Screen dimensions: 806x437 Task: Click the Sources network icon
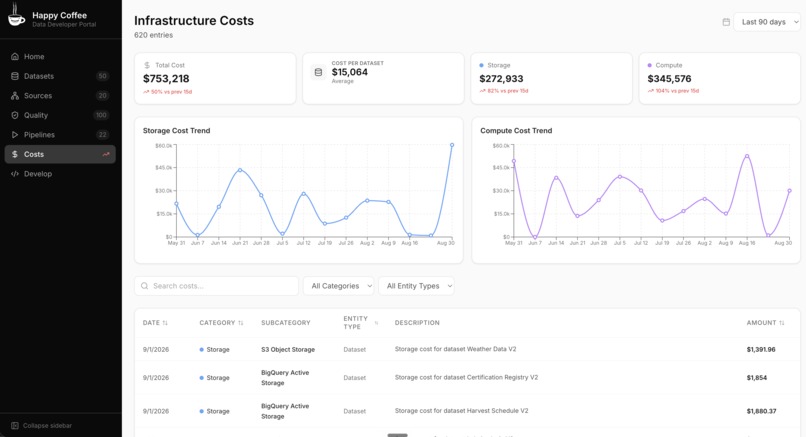(x=15, y=96)
